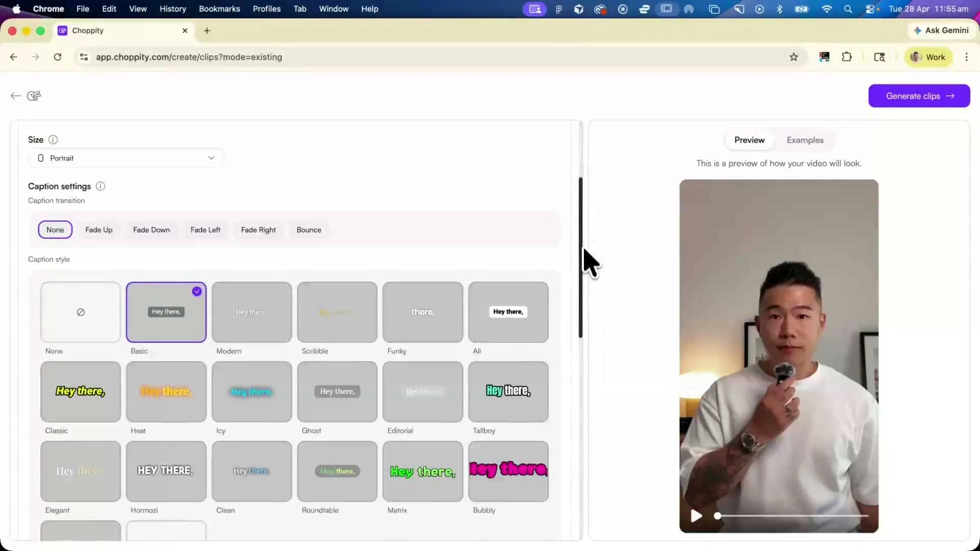Expand the Portrait size dropdown

(126, 158)
